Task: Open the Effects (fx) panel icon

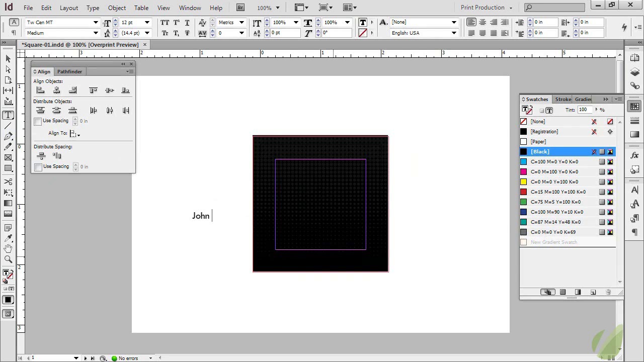Action: 634,156
